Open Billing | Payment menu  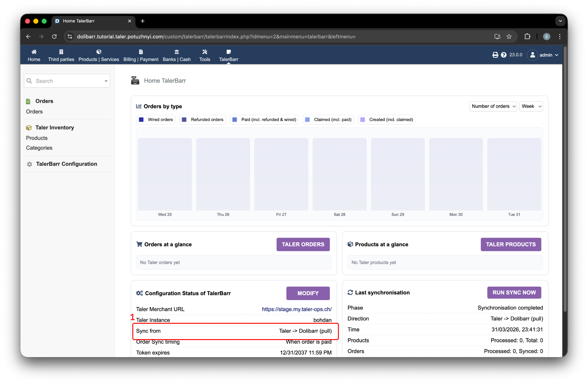pyautogui.click(x=141, y=55)
